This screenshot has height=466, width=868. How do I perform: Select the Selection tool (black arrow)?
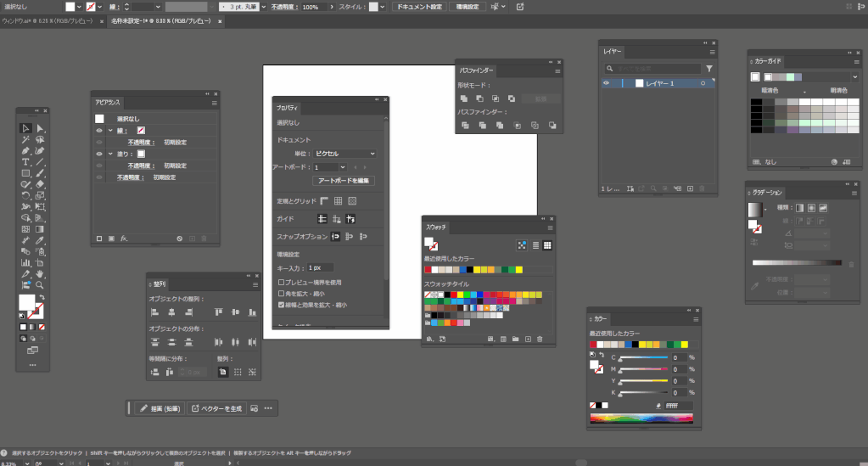[25, 128]
